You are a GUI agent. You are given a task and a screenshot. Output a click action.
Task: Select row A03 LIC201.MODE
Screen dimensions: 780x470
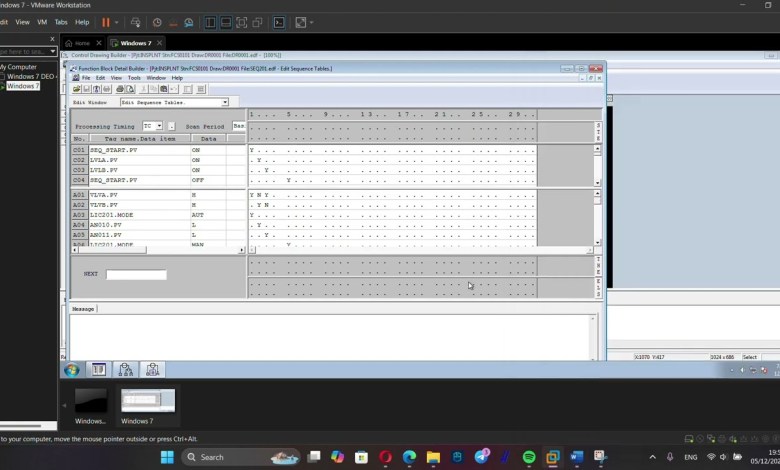point(159,215)
